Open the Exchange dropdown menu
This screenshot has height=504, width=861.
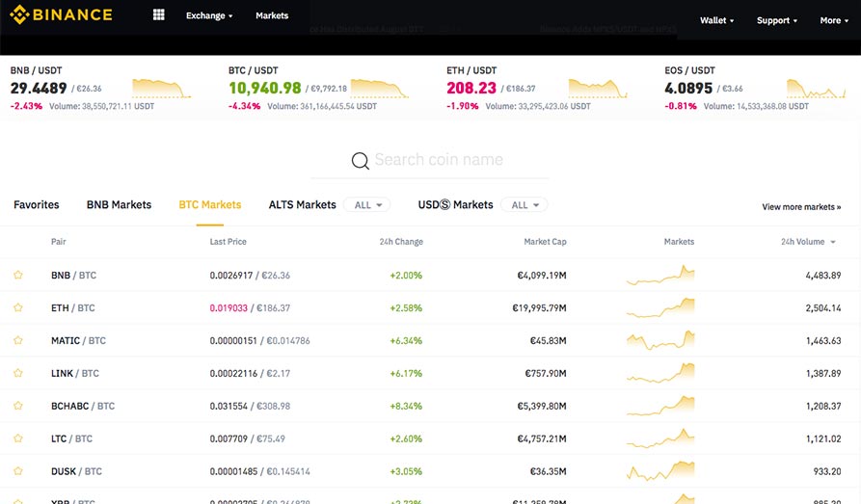(x=209, y=15)
